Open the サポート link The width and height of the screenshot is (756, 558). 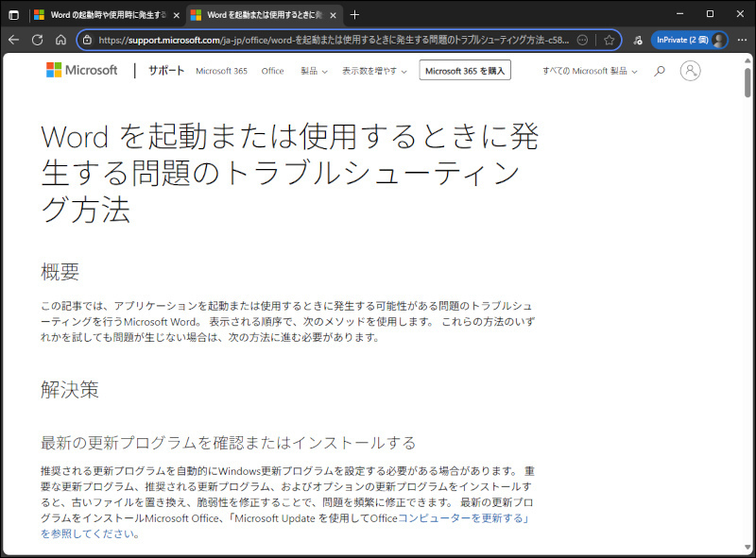click(166, 71)
